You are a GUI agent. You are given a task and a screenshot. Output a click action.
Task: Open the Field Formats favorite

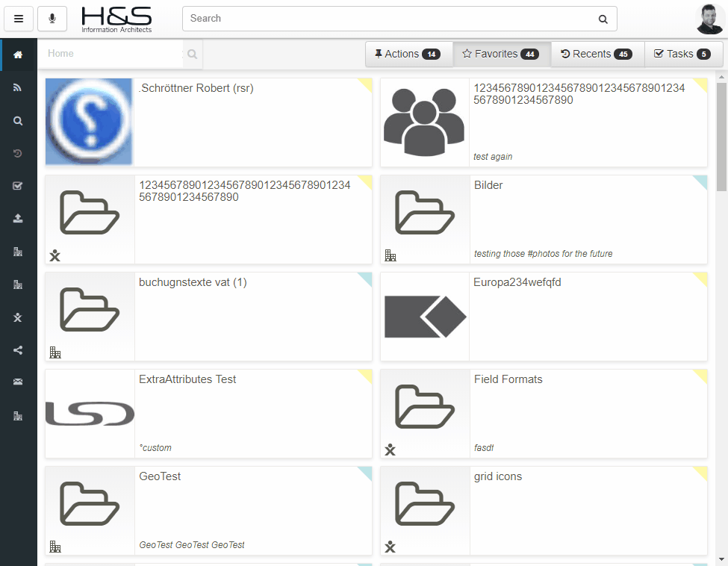click(544, 414)
